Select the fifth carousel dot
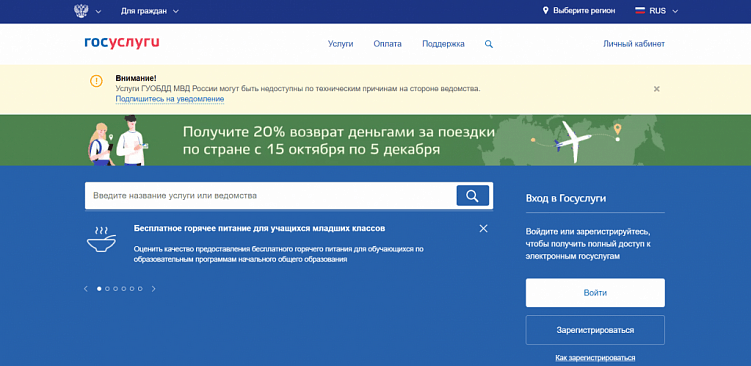The height and width of the screenshot is (366, 751). tap(132, 289)
